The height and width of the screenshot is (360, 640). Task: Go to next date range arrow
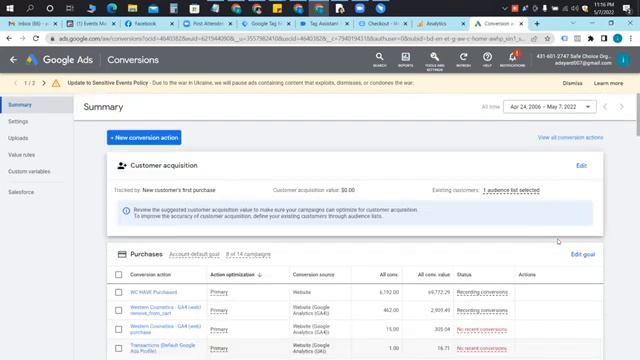[x=622, y=107]
